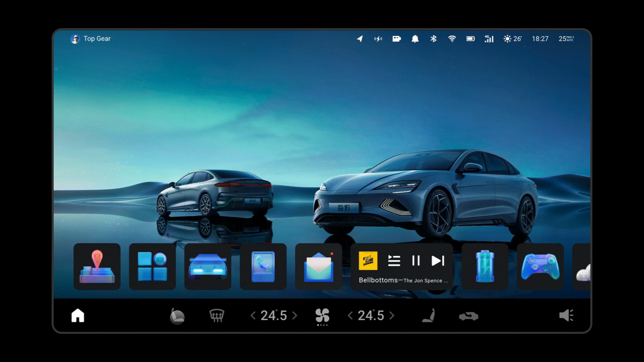Click the album art thumbnail
The image size is (644, 362).
tap(368, 261)
